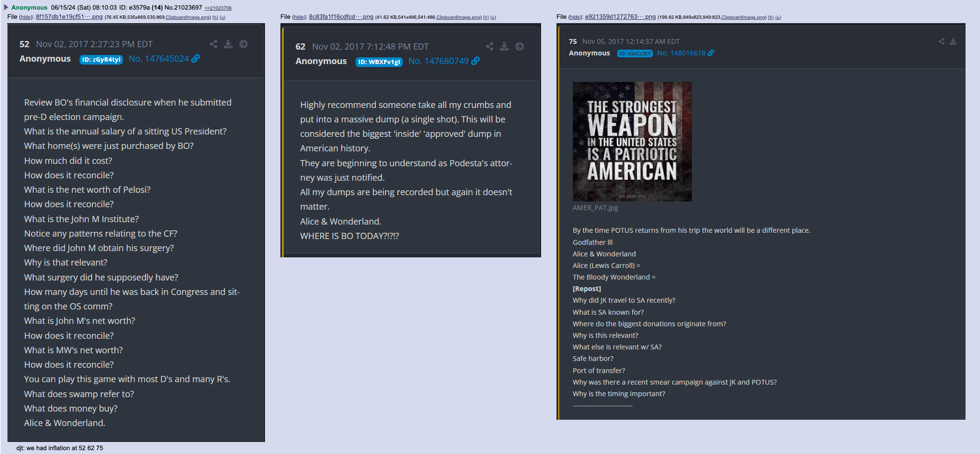The height and width of the screenshot is (454, 980).
Task: Open post No. 148016618
Action: [x=681, y=53]
